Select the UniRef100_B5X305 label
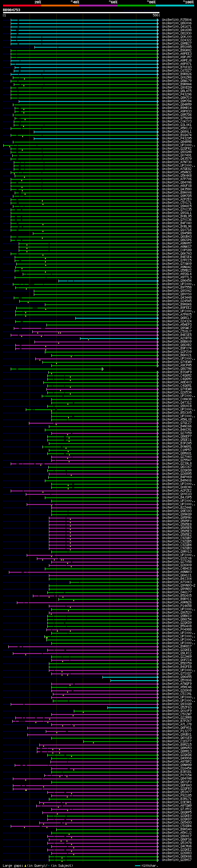Image resolution: width=197 pixels, height=868 pixels. tap(176, 413)
